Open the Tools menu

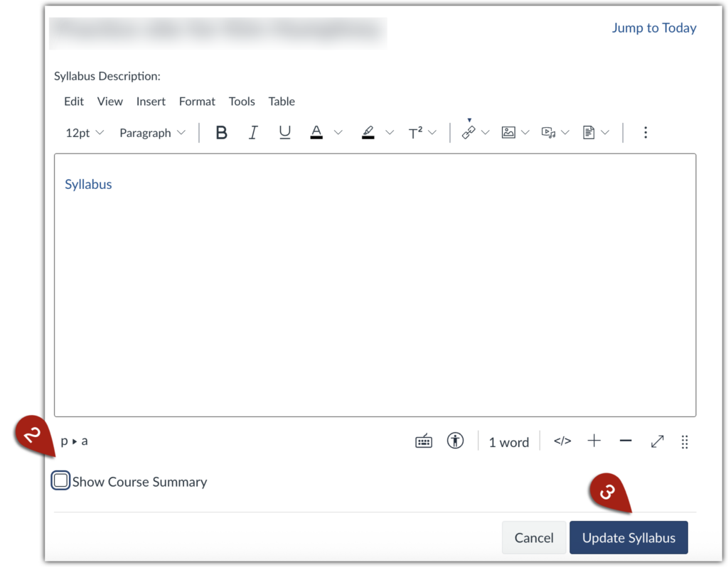pyautogui.click(x=242, y=101)
